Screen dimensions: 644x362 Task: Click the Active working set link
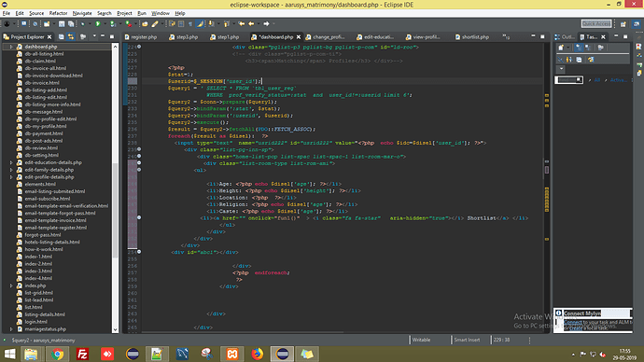coord(618,80)
